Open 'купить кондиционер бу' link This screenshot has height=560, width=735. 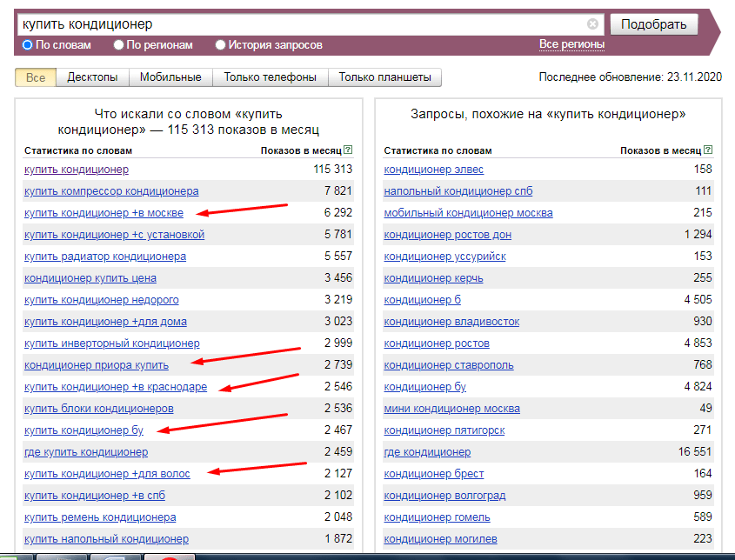[x=84, y=430]
